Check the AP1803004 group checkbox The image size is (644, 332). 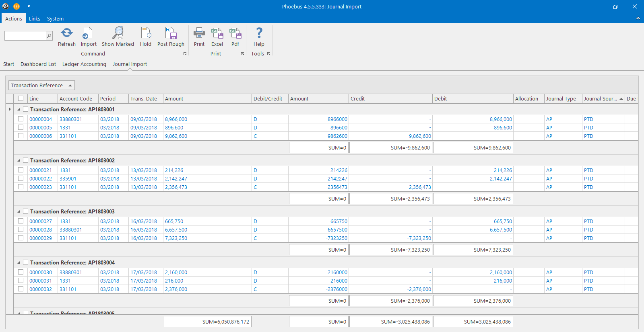(26, 262)
